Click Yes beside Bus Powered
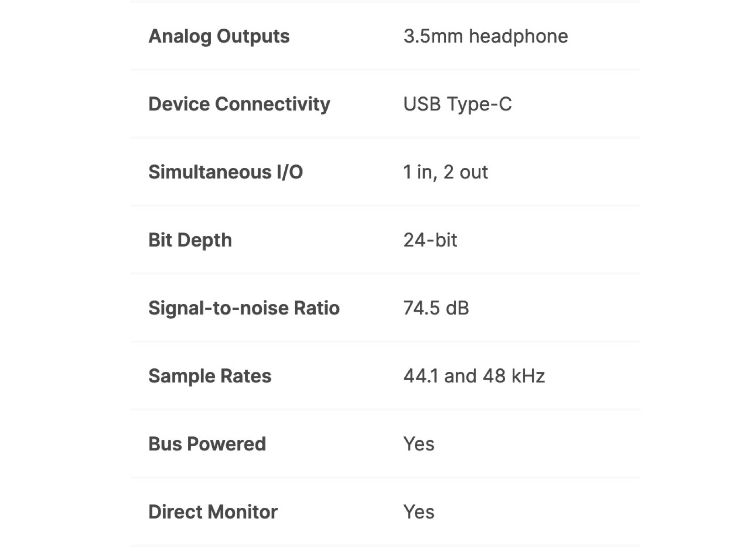 tap(418, 445)
